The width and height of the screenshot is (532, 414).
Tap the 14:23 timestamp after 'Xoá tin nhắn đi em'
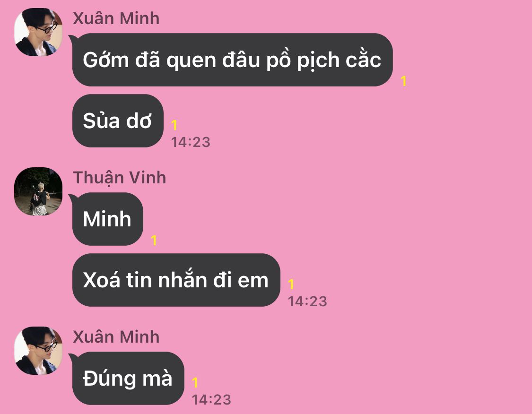(x=307, y=302)
